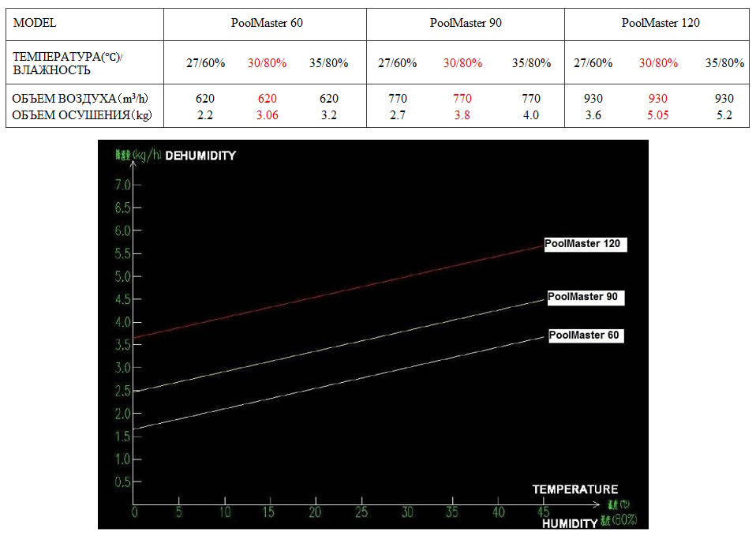
Task: Click the 35/80% condition under PoolMaster 60
Action: click(x=329, y=63)
